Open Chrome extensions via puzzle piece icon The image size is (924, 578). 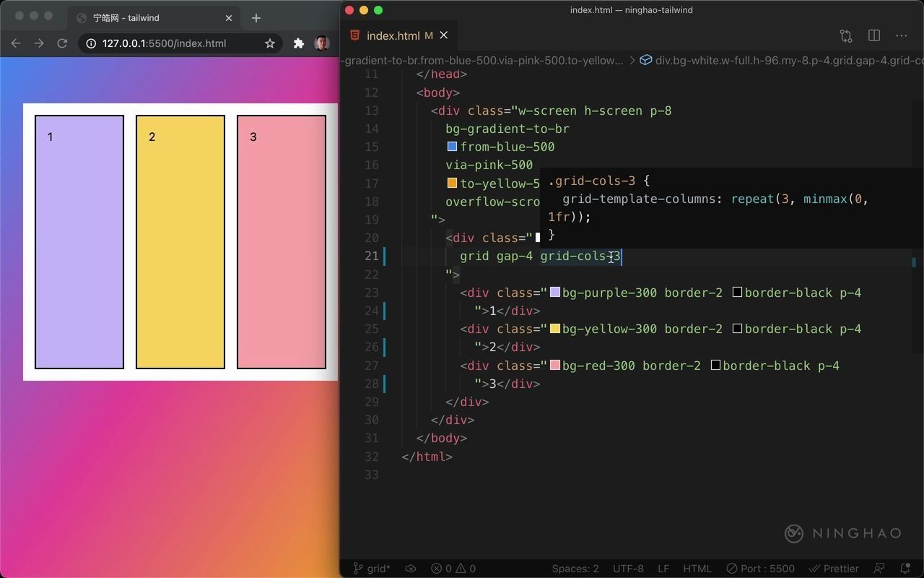tap(299, 43)
